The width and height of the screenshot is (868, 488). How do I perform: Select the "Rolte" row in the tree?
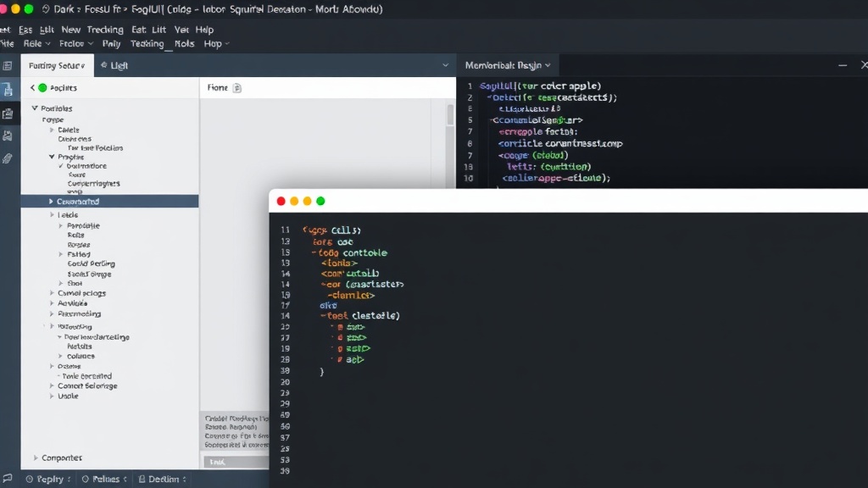tap(75, 236)
